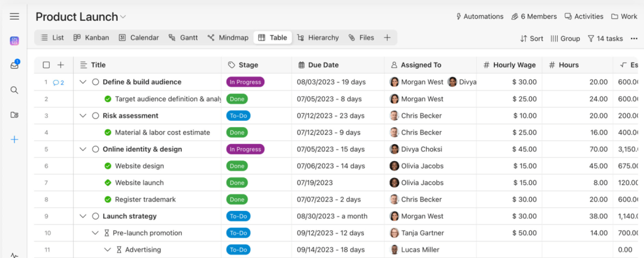Open comments bubble on row 1
644x258 pixels.
click(59, 82)
